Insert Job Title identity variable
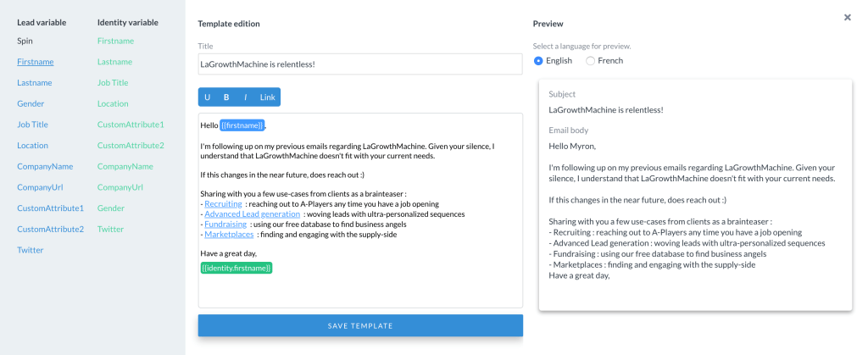The image size is (868, 355). 113,83
